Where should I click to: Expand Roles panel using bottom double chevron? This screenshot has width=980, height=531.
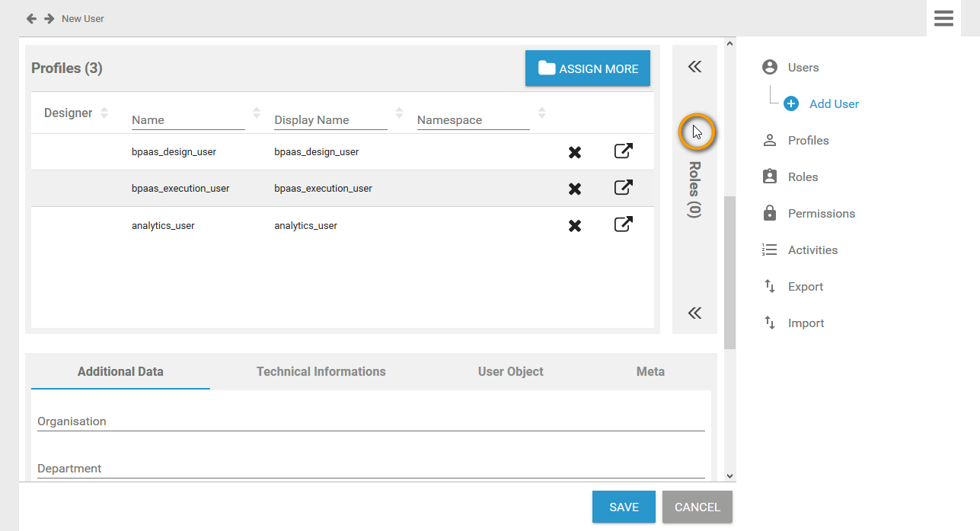pos(694,313)
